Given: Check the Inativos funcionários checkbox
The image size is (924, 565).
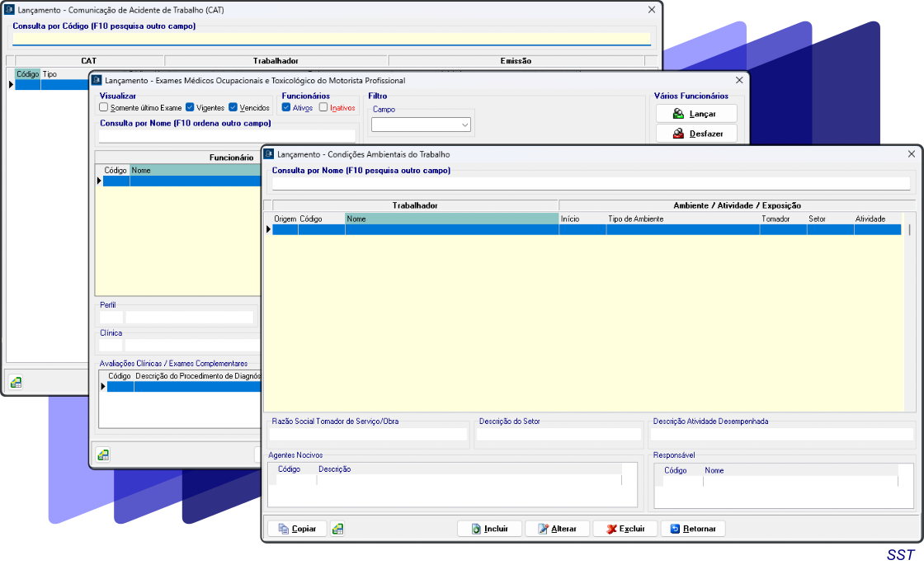Looking at the screenshot, I should 324,107.
